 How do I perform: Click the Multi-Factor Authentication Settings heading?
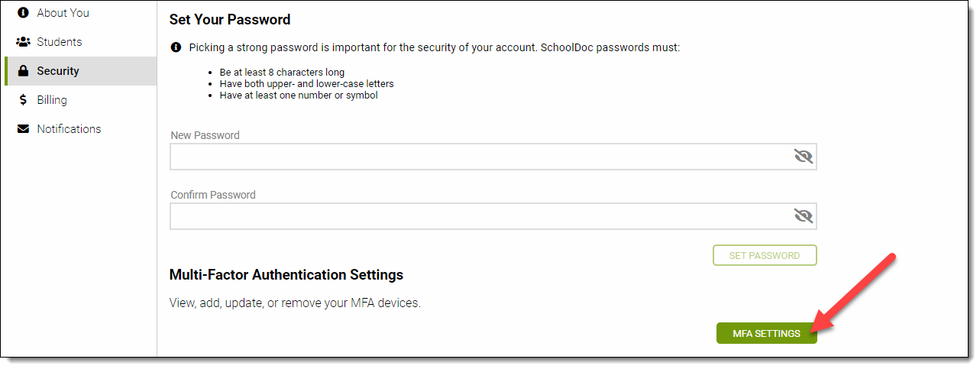(x=286, y=274)
